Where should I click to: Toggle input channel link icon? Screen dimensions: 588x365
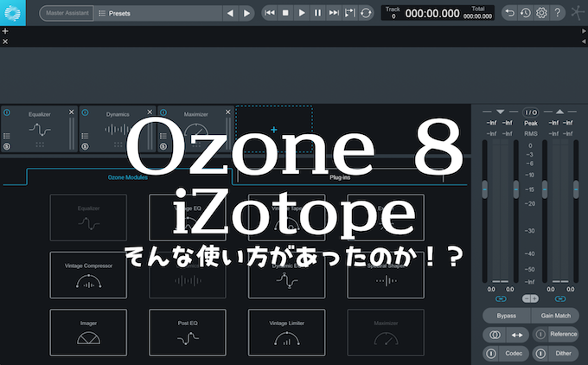coord(501,299)
